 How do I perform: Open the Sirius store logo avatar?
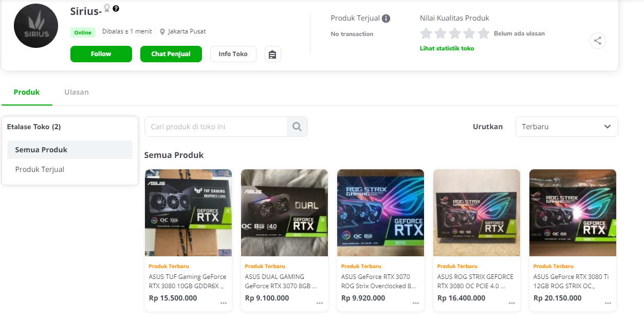36,26
